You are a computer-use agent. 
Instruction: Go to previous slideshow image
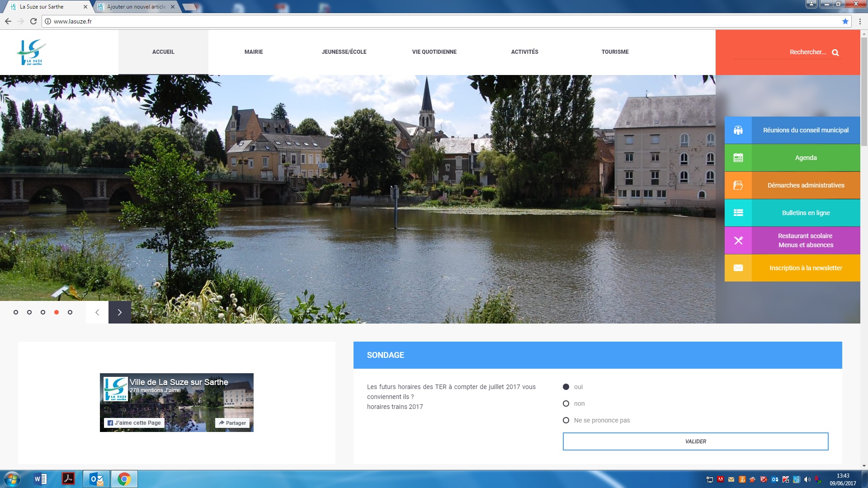97,312
